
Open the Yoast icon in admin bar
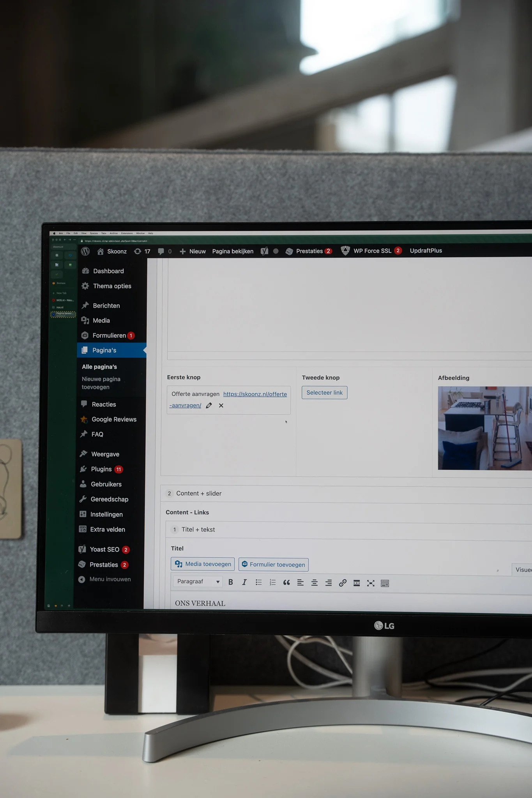coord(264,251)
